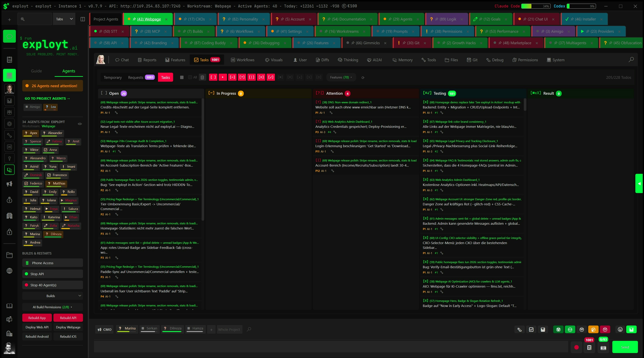Open the money bag icon in left sidebar

10,200
